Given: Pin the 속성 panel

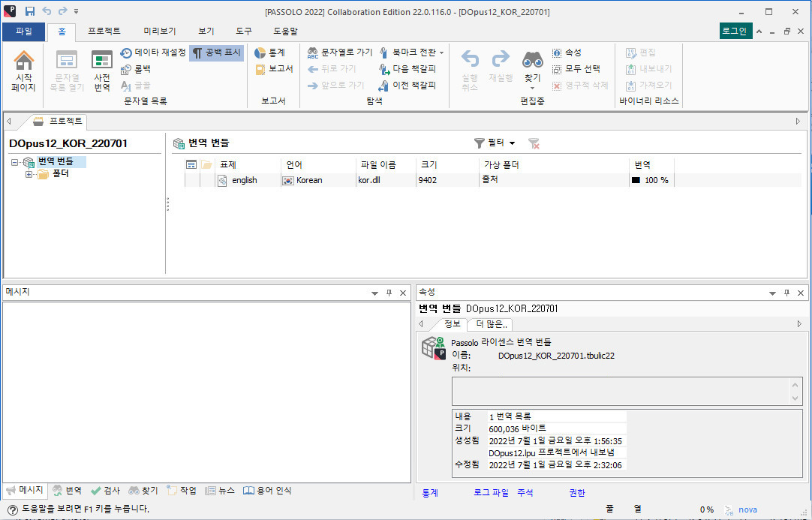Looking at the screenshot, I should (x=786, y=293).
